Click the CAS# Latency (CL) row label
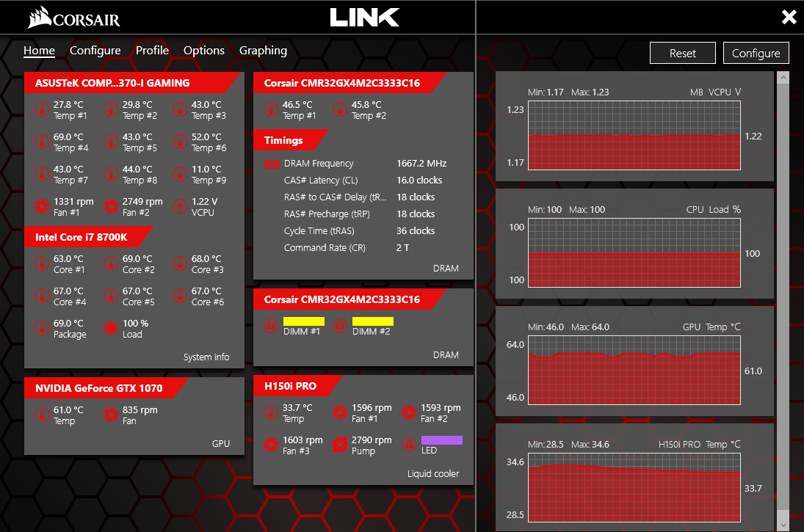Image resolution: width=804 pixels, height=532 pixels. point(321,181)
